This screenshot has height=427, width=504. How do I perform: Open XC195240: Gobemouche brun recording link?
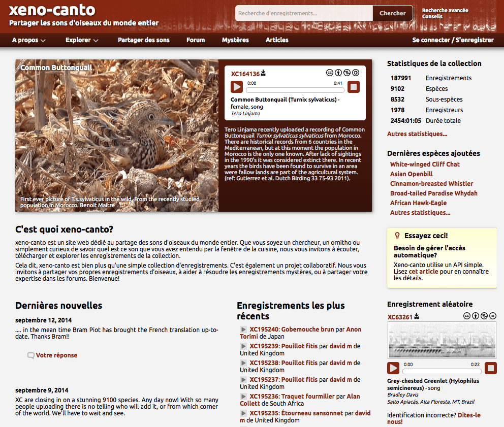pyautogui.click(x=292, y=330)
